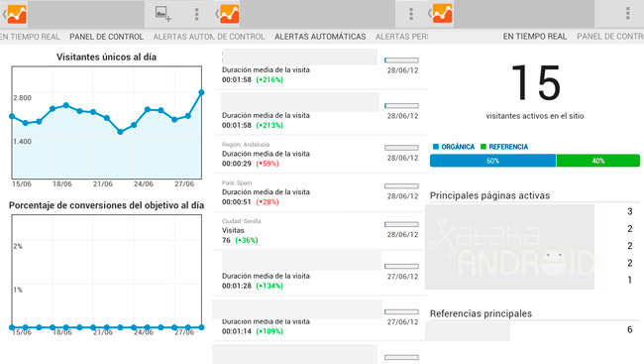Open the Región: Andalucía alert

(320, 155)
